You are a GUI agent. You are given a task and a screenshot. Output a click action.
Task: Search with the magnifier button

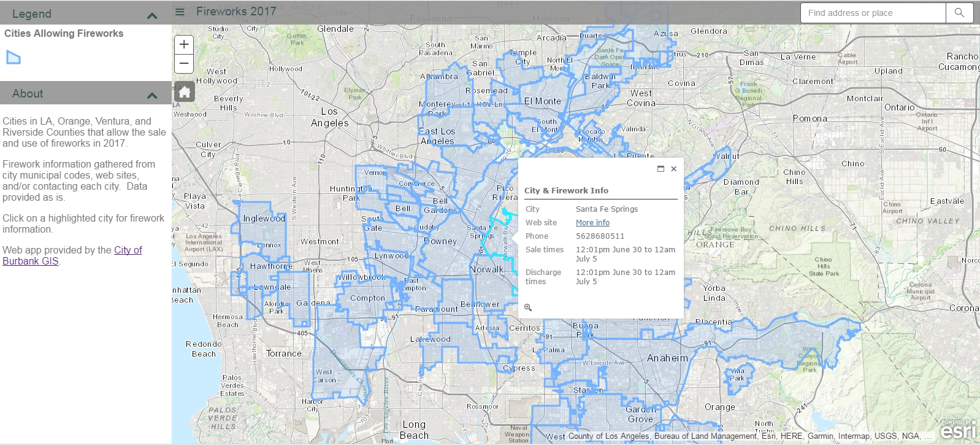pos(959,13)
